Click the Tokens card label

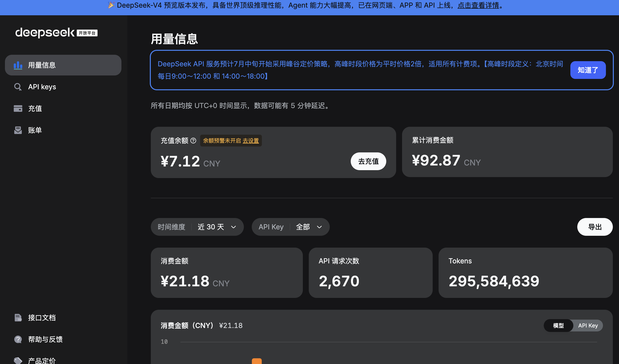[460, 261]
